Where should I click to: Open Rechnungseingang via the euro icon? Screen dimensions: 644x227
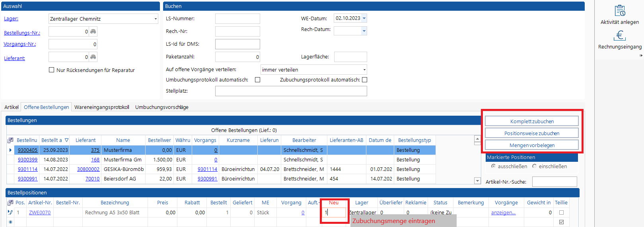620,36
